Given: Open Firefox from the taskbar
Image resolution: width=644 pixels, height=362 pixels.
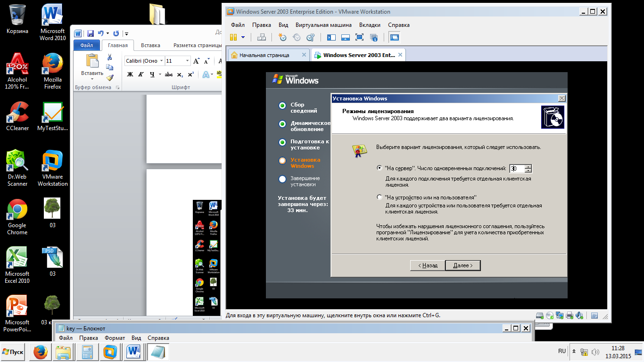Looking at the screenshot, I should click(x=41, y=352).
